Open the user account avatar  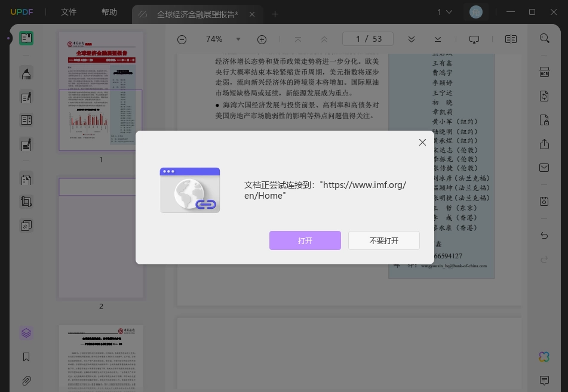475,12
